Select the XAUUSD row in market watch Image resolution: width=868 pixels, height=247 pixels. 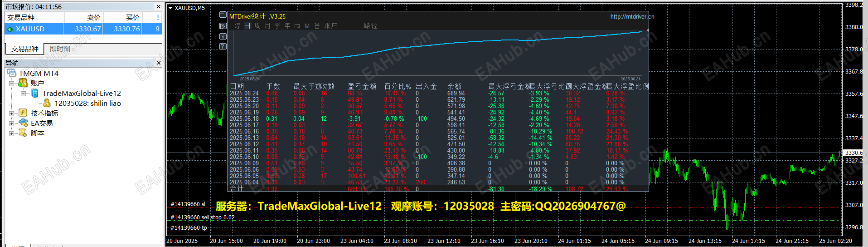(83, 29)
